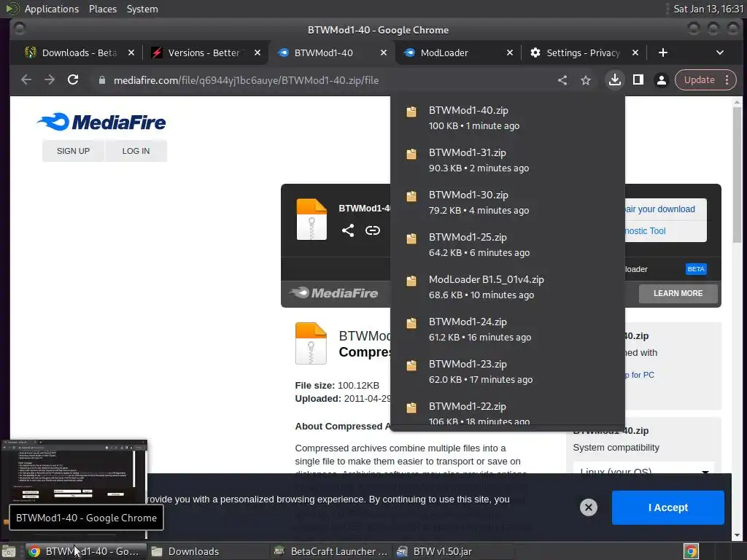This screenshot has width=747, height=560.
Task: Click the I Accept cookie button
Action: coord(668,507)
